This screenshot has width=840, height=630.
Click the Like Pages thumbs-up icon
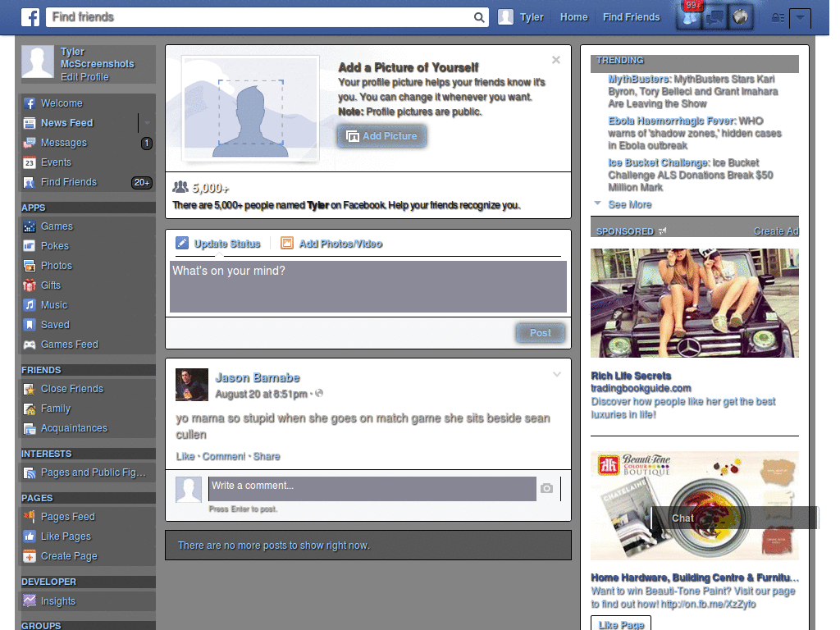(30, 536)
